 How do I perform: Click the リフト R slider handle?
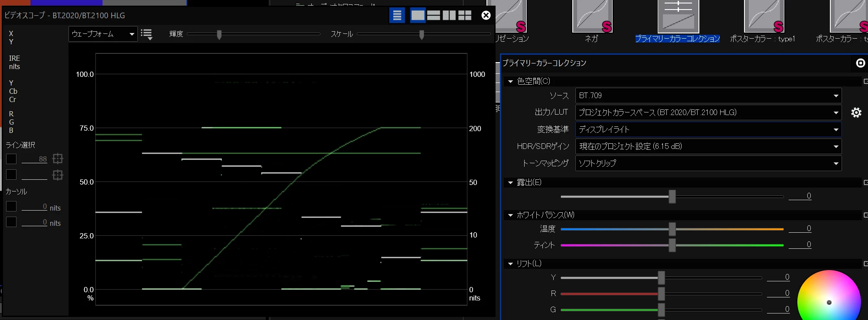coord(661,294)
